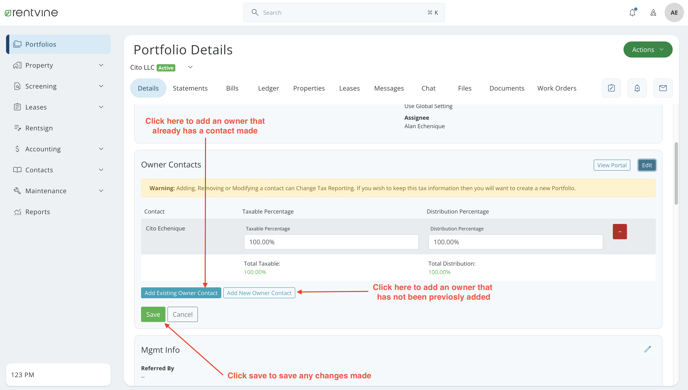This screenshot has width=688, height=390.
Task: Expand the Leases menu chevron
Action: pyautogui.click(x=101, y=107)
